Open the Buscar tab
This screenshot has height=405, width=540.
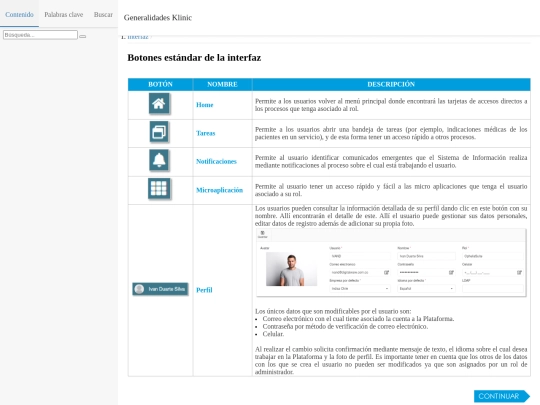click(103, 14)
